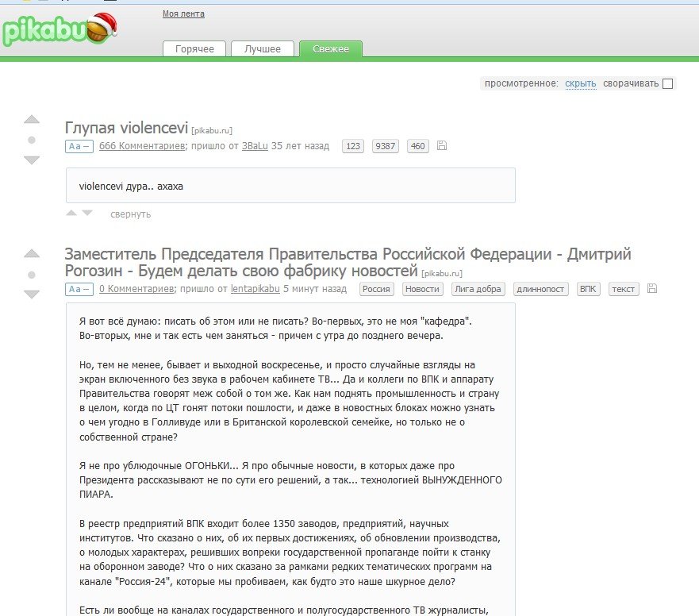Open "666 Комментариев" link
This screenshot has width=699, height=616.
coord(142,146)
